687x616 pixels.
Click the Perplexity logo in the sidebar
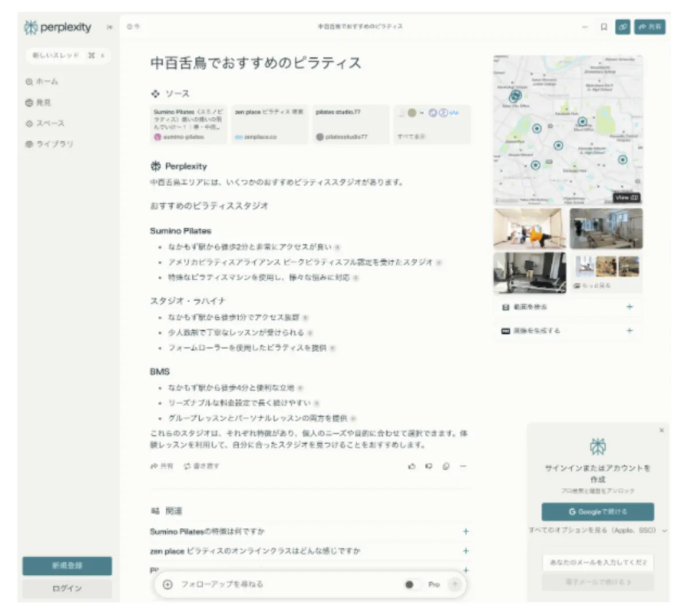tap(57, 27)
